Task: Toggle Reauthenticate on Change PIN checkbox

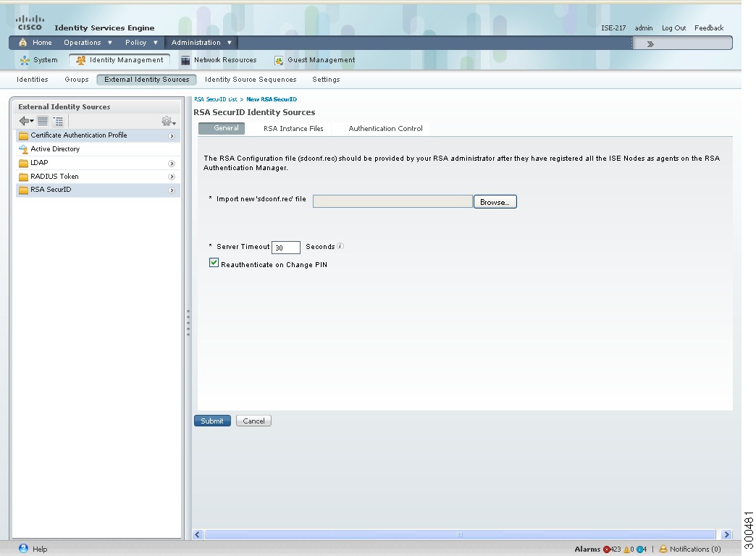Action: [x=214, y=263]
